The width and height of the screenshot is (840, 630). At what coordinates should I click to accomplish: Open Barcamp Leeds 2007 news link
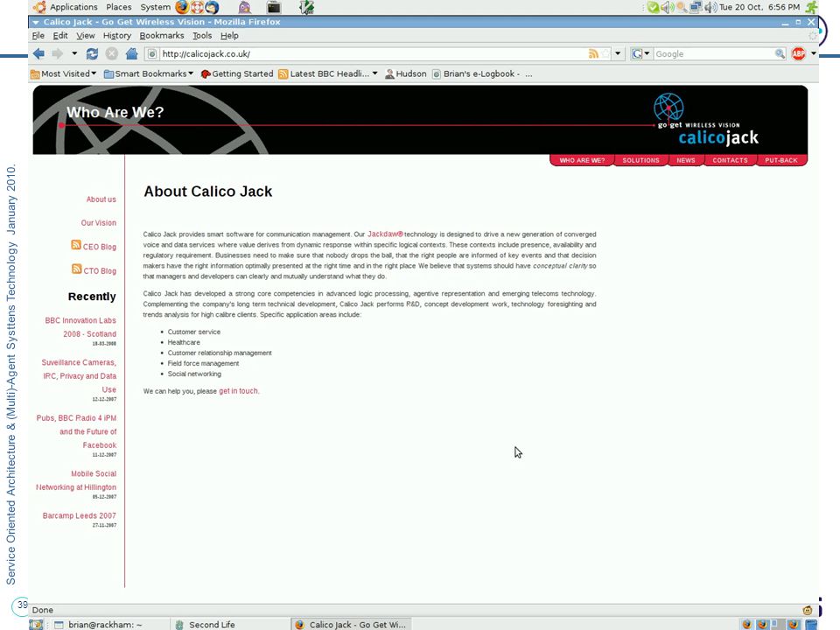tap(80, 516)
